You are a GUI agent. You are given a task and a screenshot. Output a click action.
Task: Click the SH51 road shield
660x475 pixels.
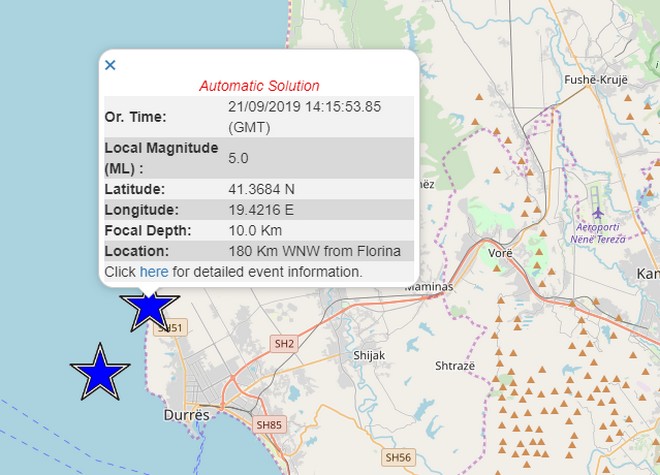pyautogui.click(x=171, y=328)
